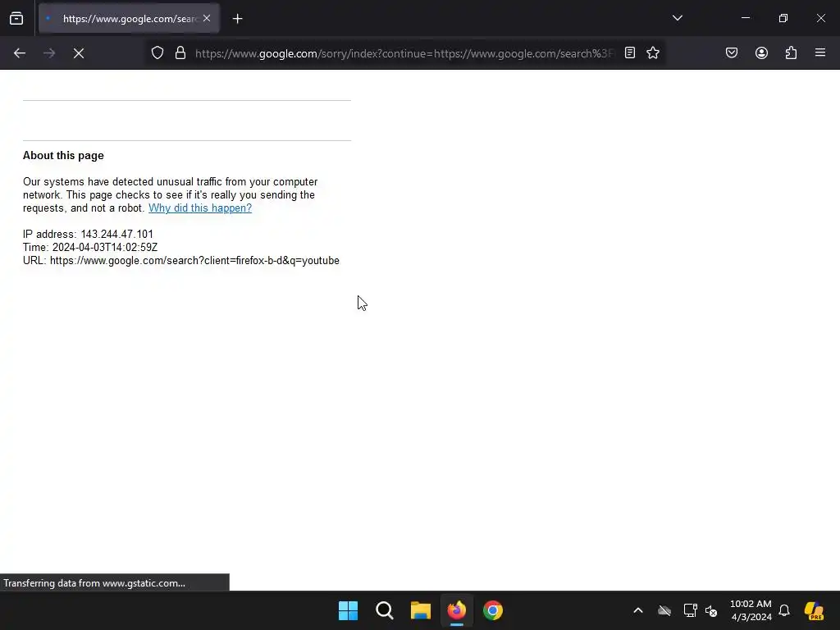Viewport: 840px width, 630px height.
Task: View site security padlock info
Action: click(x=180, y=53)
